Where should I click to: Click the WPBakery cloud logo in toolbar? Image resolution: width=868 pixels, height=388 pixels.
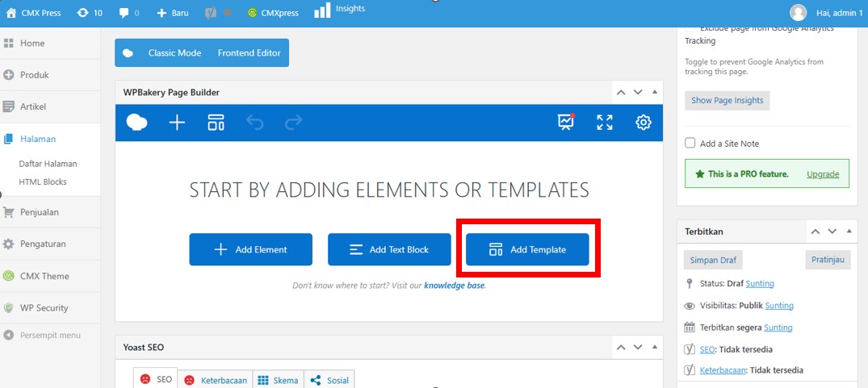[136, 122]
